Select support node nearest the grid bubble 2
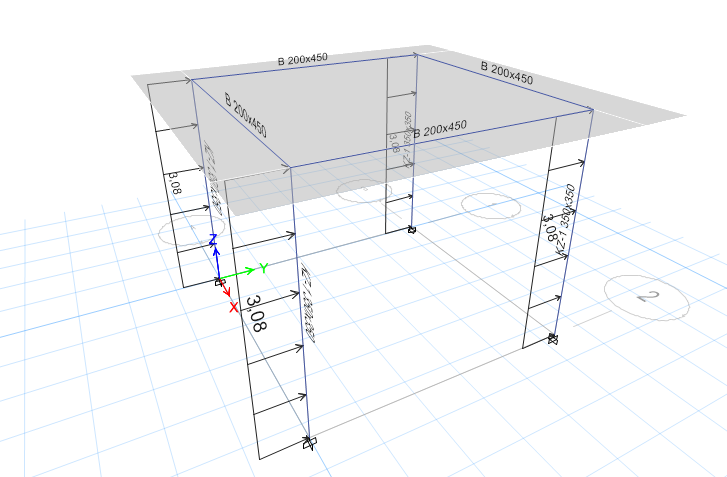The height and width of the screenshot is (477, 727). 552,338
